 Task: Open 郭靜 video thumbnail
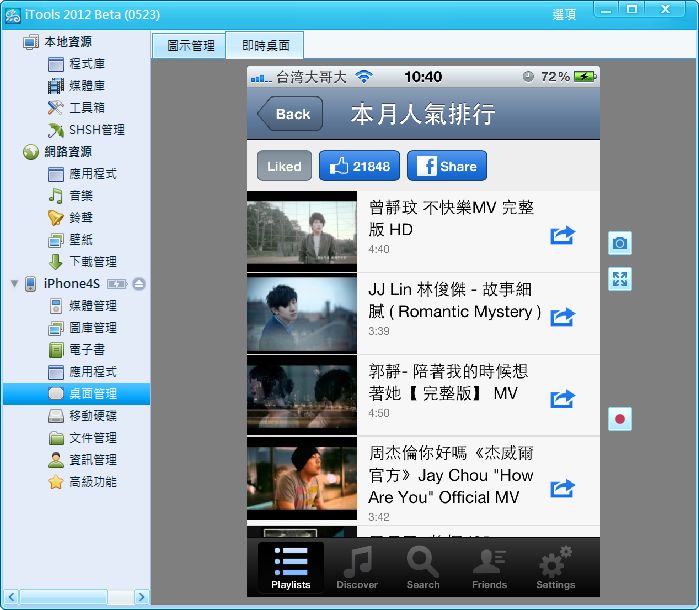click(302, 396)
